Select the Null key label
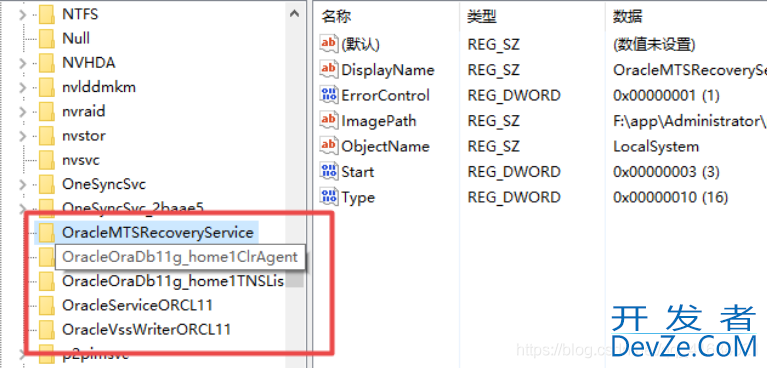The image size is (767, 368). (76, 38)
